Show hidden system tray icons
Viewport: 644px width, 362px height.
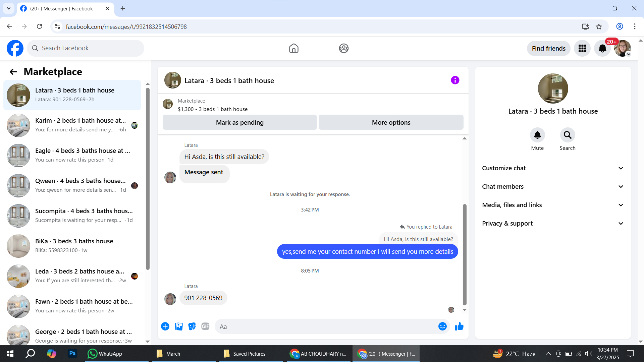click(548, 354)
